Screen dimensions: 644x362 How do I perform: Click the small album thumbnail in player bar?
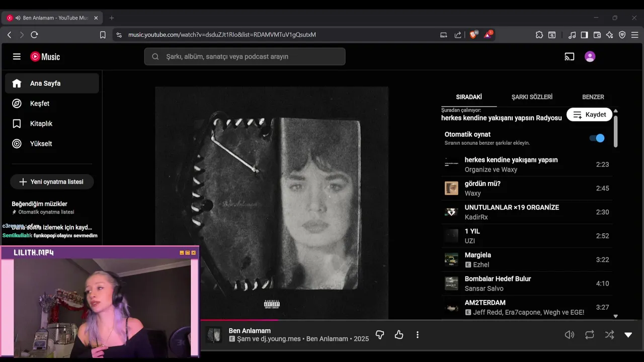(x=214, y=335)
